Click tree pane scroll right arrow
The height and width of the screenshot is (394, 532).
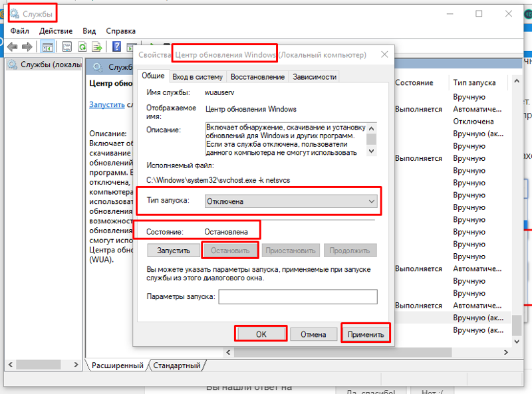pos(76,365)
